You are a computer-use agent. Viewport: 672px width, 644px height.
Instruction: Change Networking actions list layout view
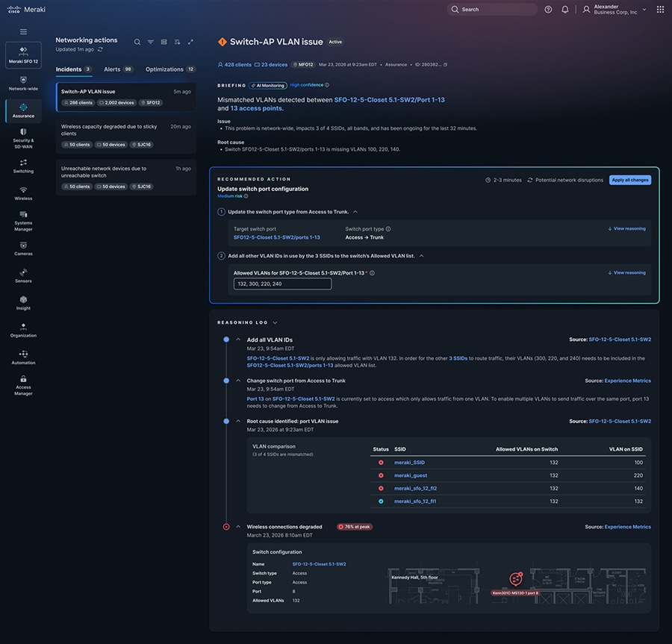pos(164,42)
